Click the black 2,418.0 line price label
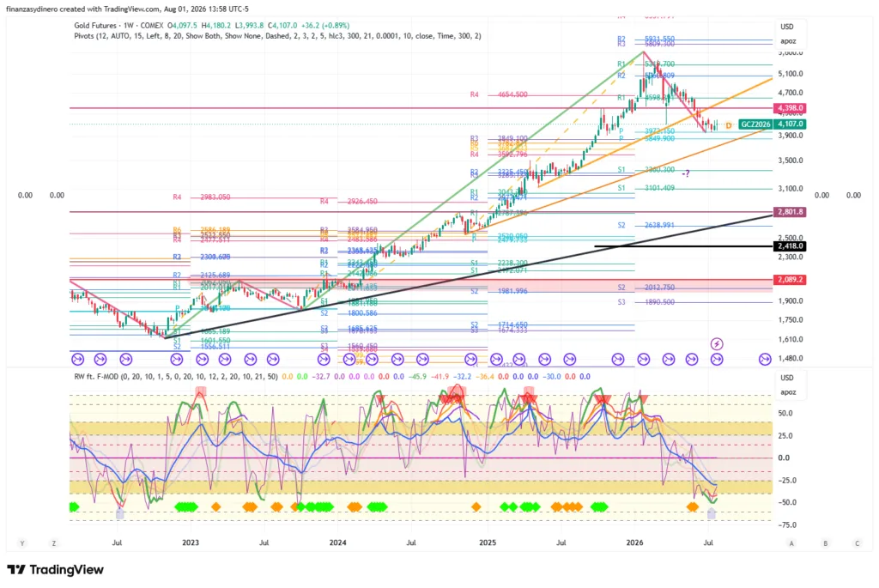 (x=790, y=246)
